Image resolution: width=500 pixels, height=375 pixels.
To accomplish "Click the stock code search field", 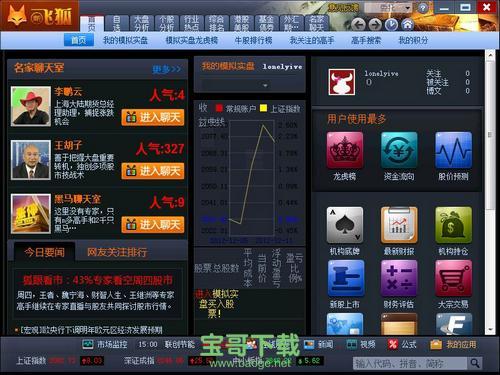I will (410, 363).
